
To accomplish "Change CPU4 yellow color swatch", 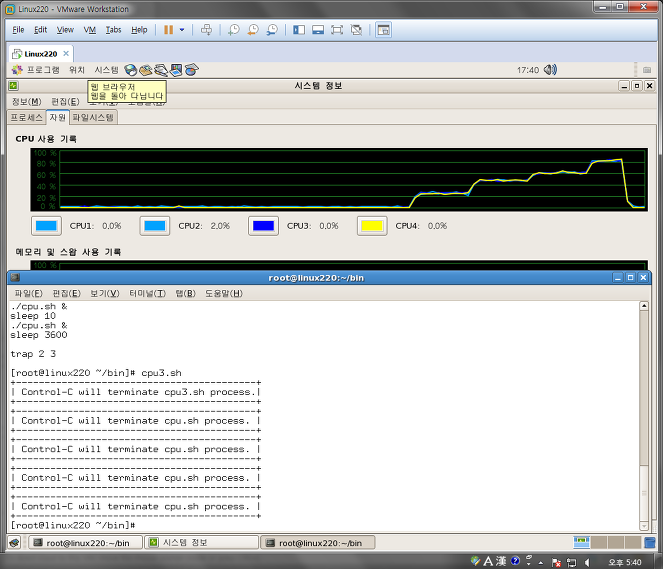I will (372, 226).
